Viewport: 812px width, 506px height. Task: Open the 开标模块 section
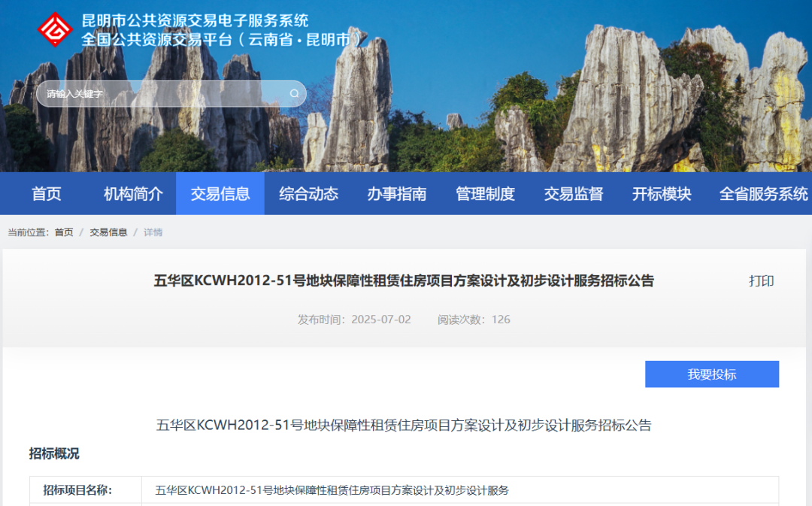661,193
